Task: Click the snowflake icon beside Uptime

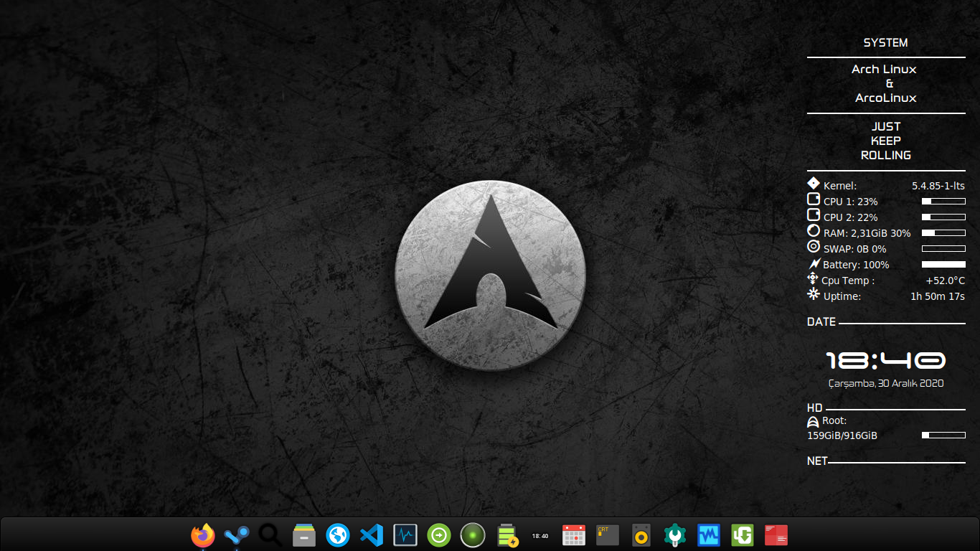Action: 814,294
